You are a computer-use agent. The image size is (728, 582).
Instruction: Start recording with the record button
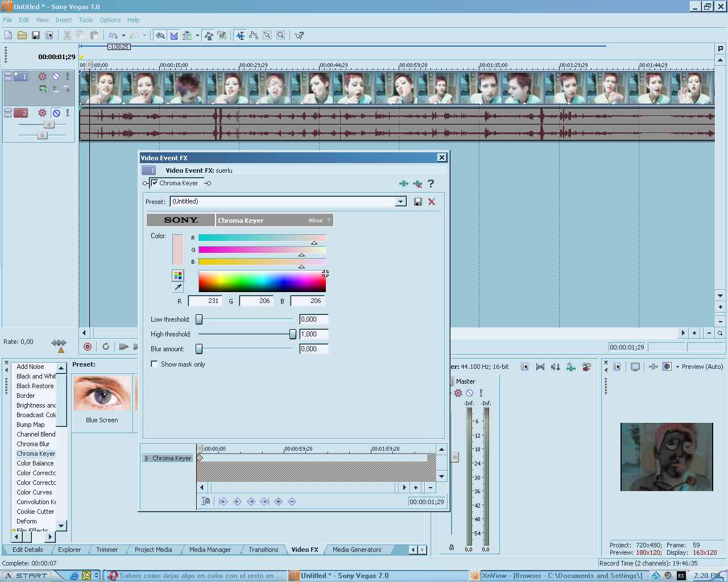(88, 346)
